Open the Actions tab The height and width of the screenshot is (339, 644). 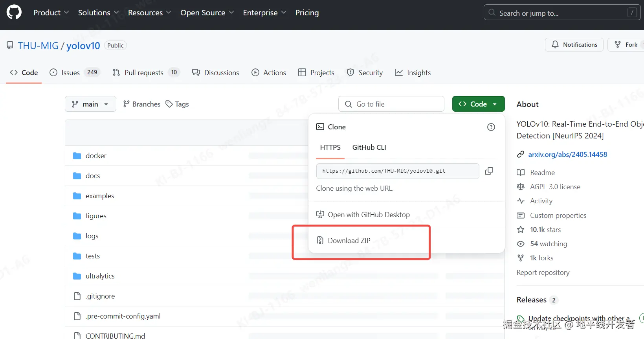[269, 72]
